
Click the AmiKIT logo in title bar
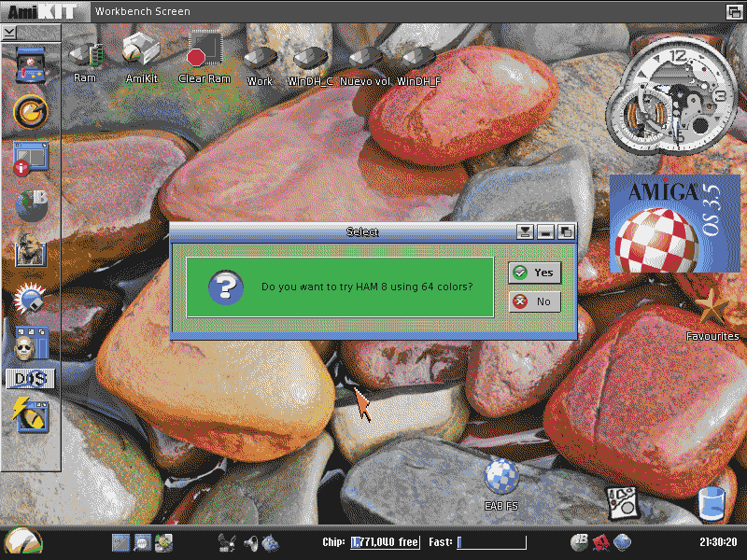coord(45,11)
